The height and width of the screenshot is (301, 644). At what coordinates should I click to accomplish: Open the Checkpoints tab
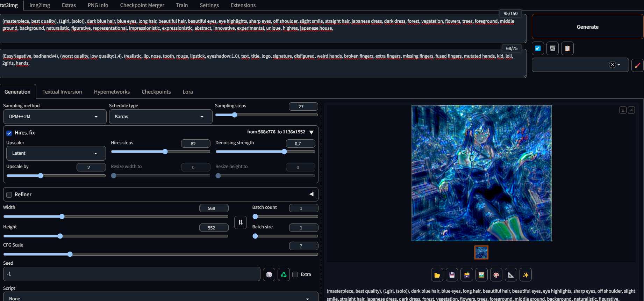point(156,92)
